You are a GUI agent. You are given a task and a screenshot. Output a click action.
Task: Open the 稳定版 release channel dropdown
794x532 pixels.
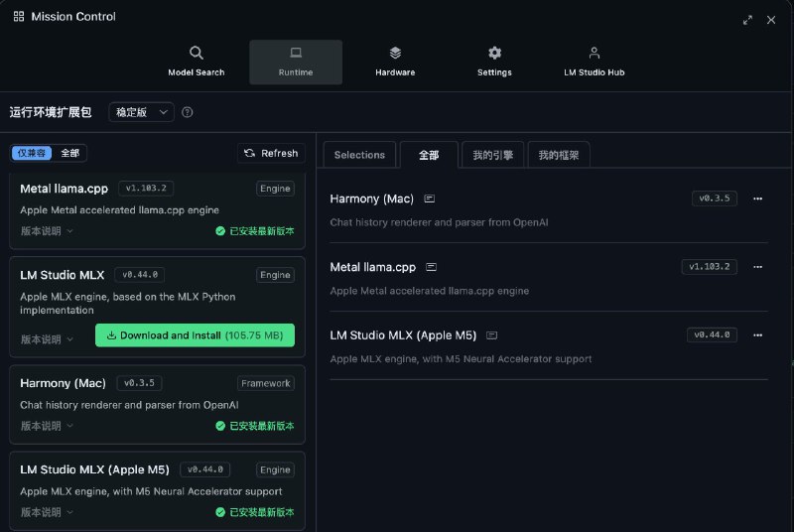point(141,113)
